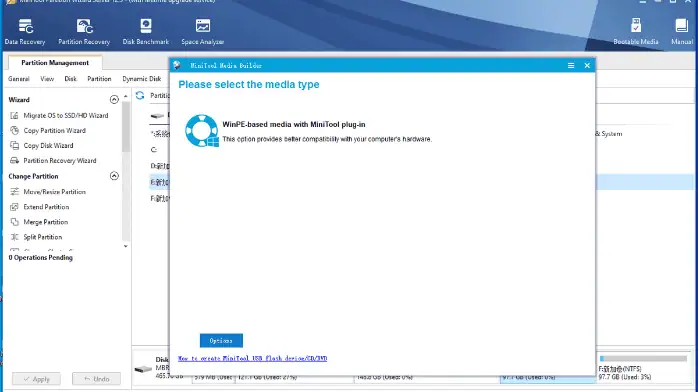This screenshot has height=392, width=698.
Task: Click the Change Partition section header
Action: pos(33,176)
